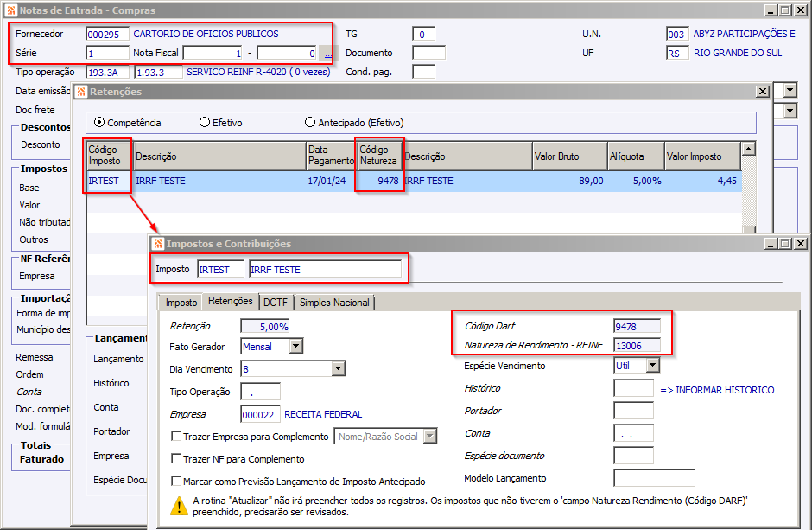Click the Histórico field in Retenções tab
This screenshot has width=812, height=530.
coord(633,388)
